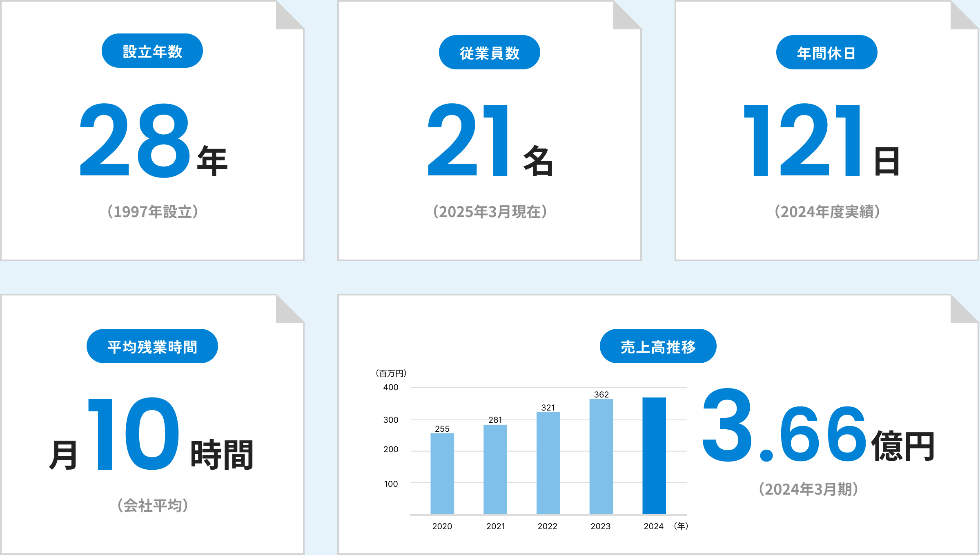Click the 平均残業時間 pill badge
Viewport: 980px width, 555px height.
(x=152, y=346)
